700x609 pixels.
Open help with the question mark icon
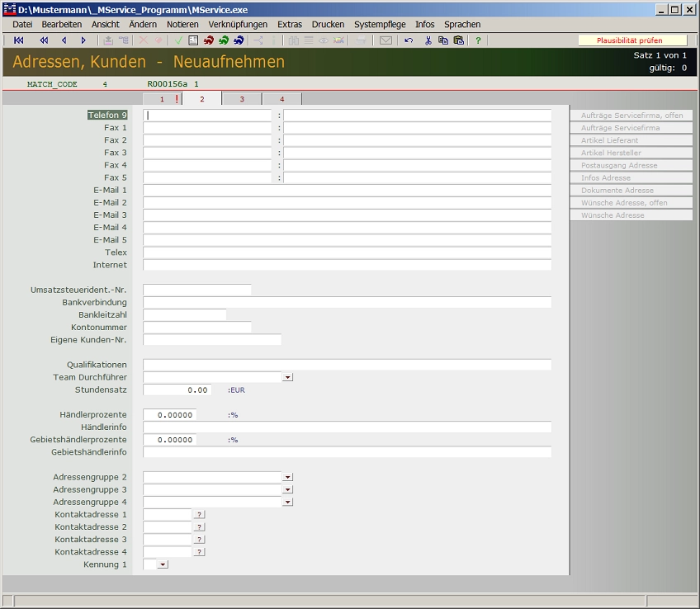(x=478, y=40)
